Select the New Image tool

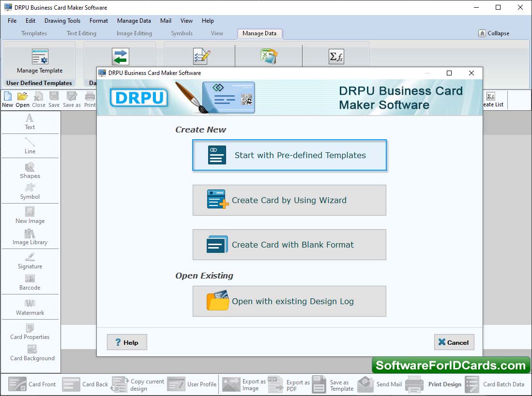click(30, 216)
